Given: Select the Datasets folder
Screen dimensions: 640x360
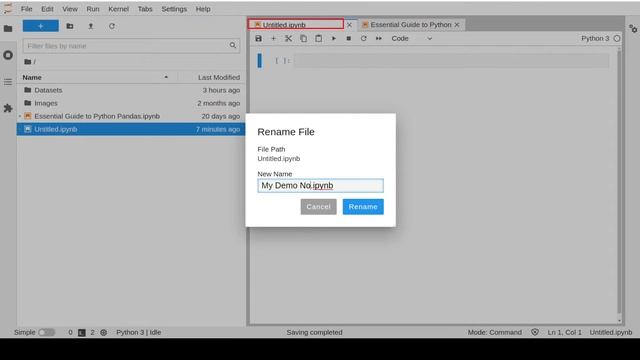Looking at the screenshot, I should [131, 90].
